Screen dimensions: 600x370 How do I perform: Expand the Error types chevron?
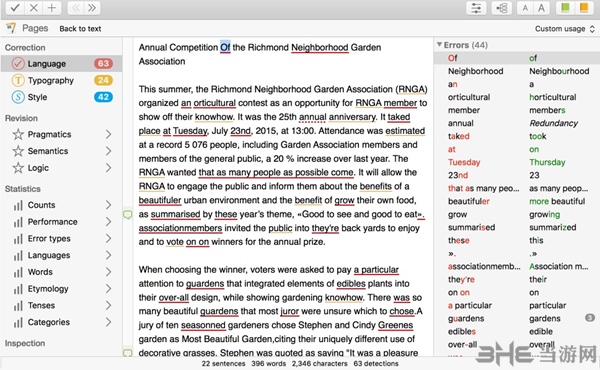(x=108, y=239)
